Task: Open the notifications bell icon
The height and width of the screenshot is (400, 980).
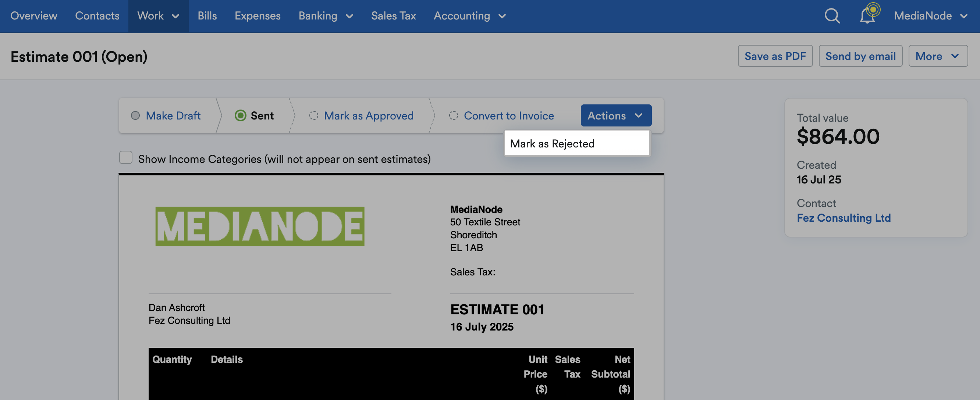Action: pos(868,15)
